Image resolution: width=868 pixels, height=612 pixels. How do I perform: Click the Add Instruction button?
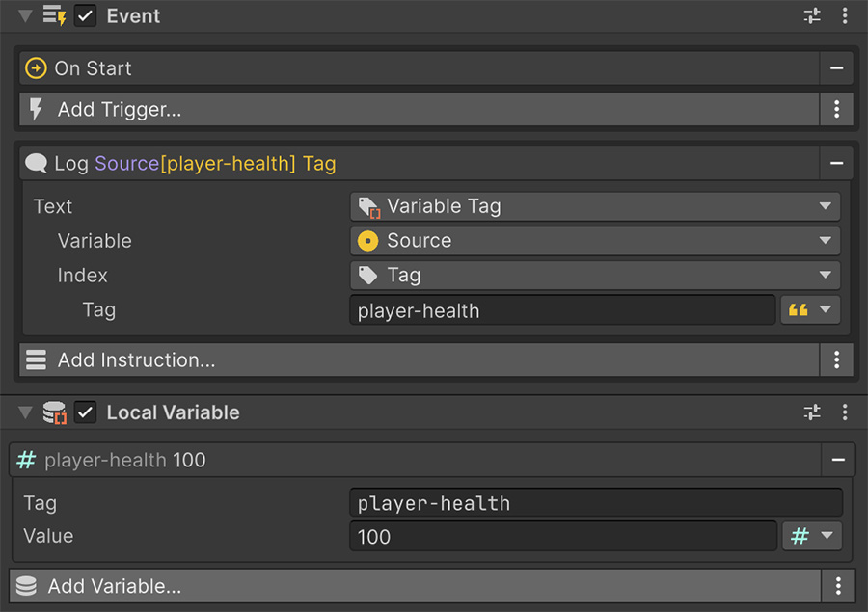coord(420,359)
